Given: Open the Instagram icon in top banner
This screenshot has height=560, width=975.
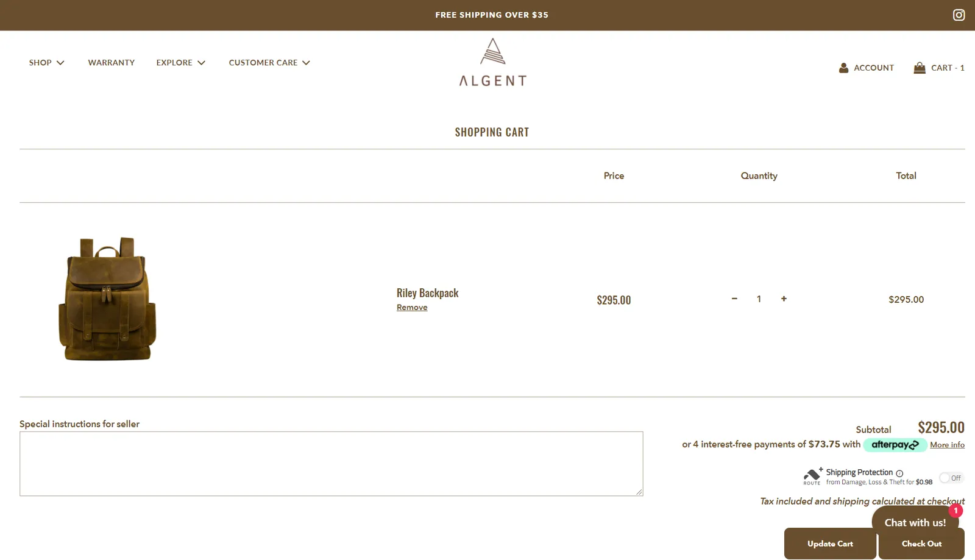Looking at the screenshot, I should coord(959,15).
